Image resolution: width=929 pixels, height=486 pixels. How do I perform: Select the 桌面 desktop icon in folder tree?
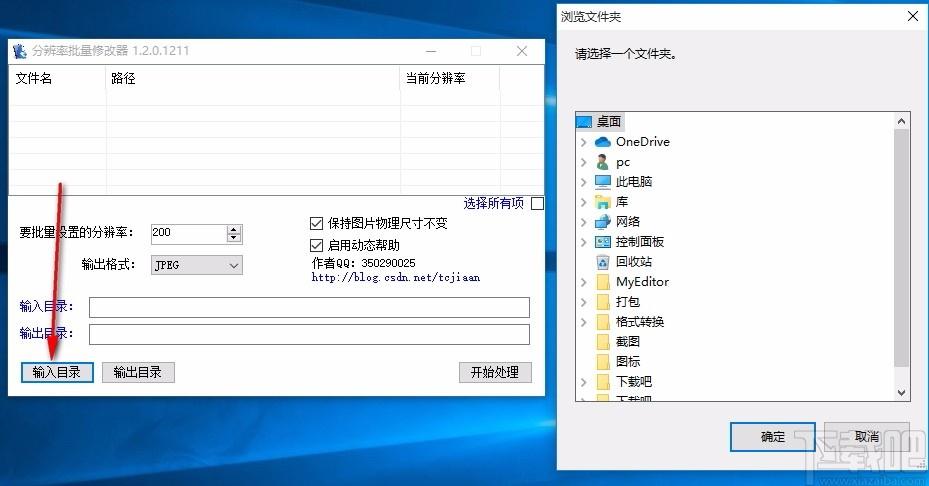click(584, 122)
